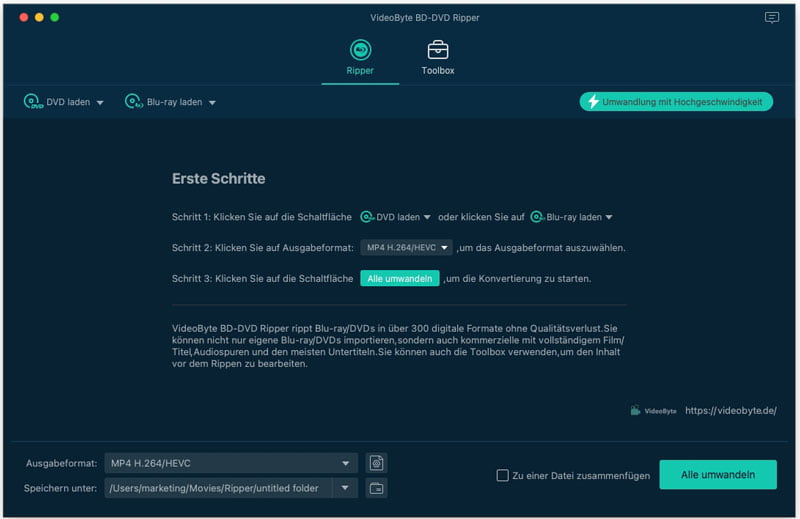The image size is (800, 519).
Task: Expand the Speichern unter path dropdown arrow
Action: tap(345, 488)
